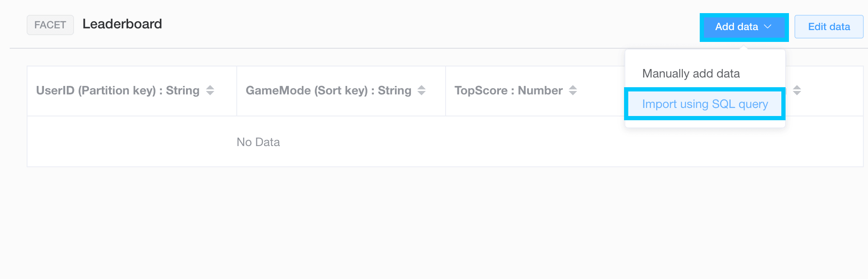
Task: Click the empty table row right of No Data
Action: tap(550, 142)
